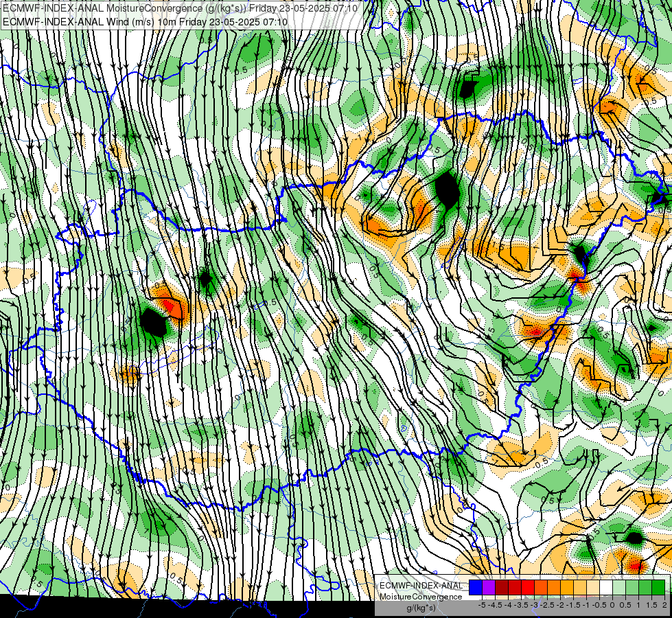Click the purple legend swatch
Image resolution: width=672 pixels, height=618 pixels.
(489, 588)
